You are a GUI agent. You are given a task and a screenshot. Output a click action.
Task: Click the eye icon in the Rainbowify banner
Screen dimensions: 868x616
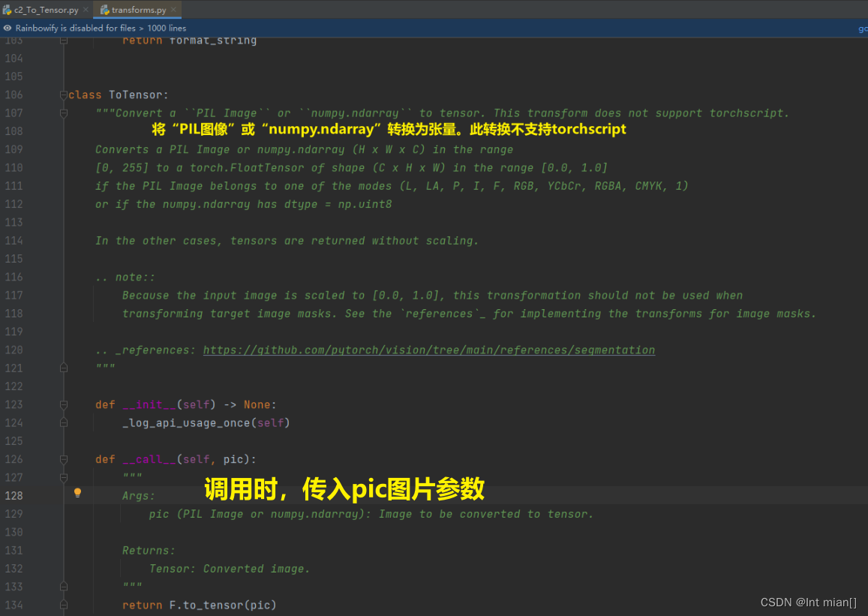[7, 28]
